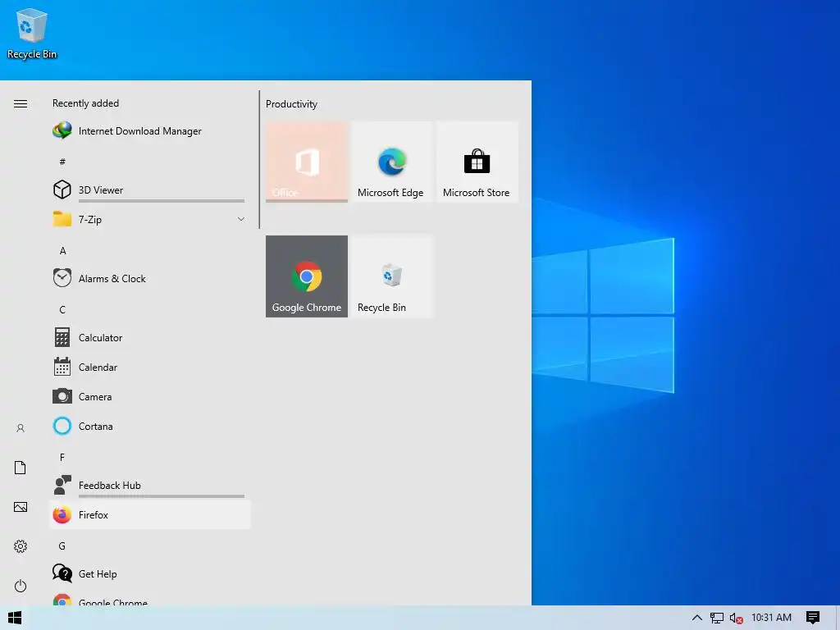Open the Action Center notifications icon
Image resolution: width=840 pixels, height=630 pixels.
point(813,618)
